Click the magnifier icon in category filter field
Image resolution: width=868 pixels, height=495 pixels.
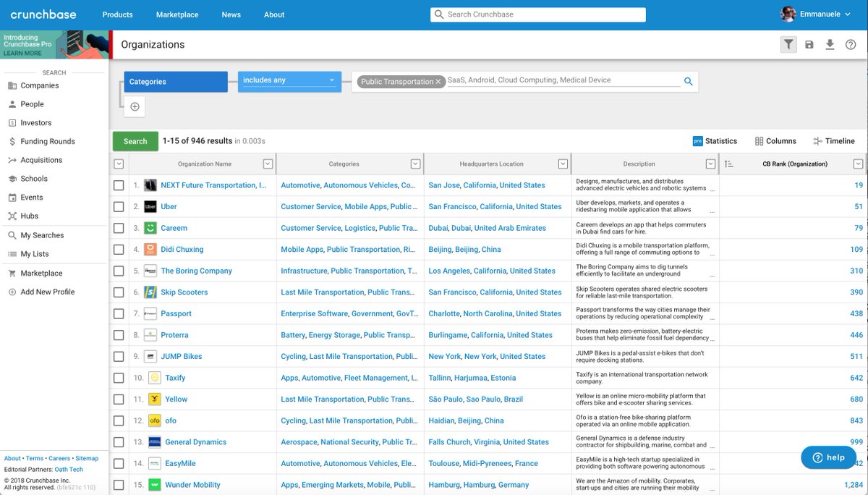click(689, 82)
